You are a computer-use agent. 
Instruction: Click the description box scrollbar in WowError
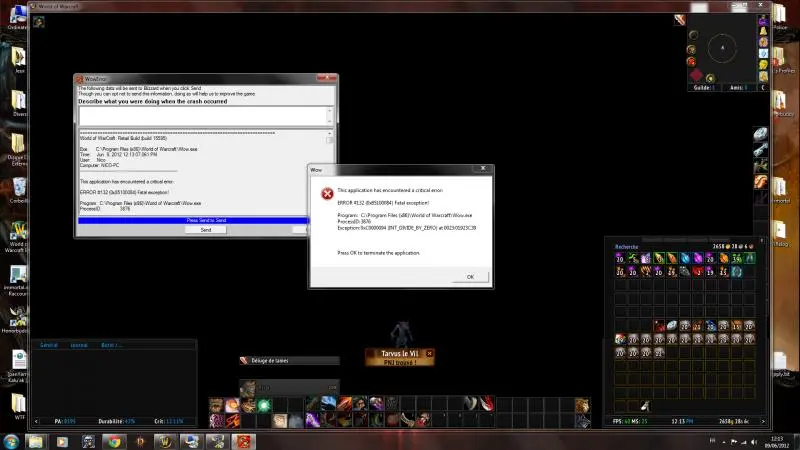(x=330, y=115)
